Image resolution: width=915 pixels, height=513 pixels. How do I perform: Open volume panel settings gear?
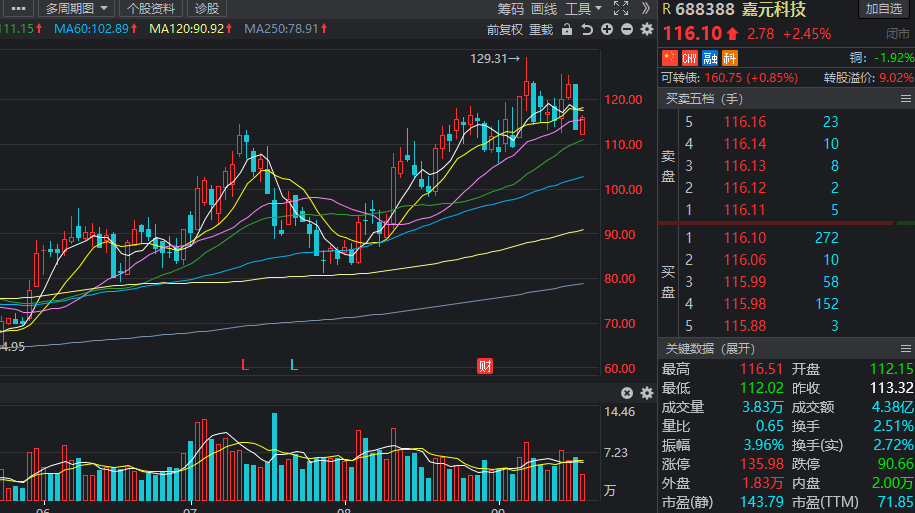[x=646, y=393]
